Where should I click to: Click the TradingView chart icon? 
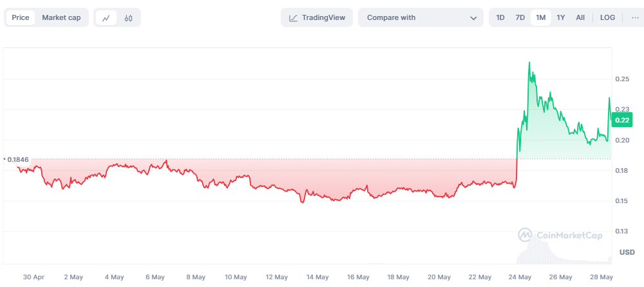tap(293, 18)
